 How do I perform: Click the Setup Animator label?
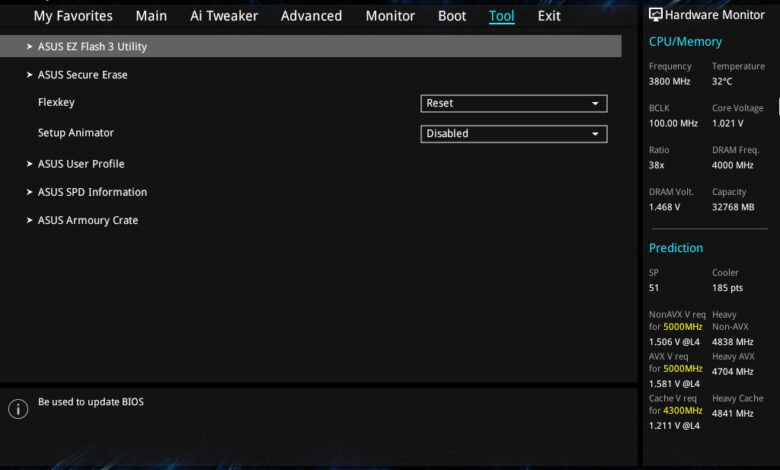[76, 133]
